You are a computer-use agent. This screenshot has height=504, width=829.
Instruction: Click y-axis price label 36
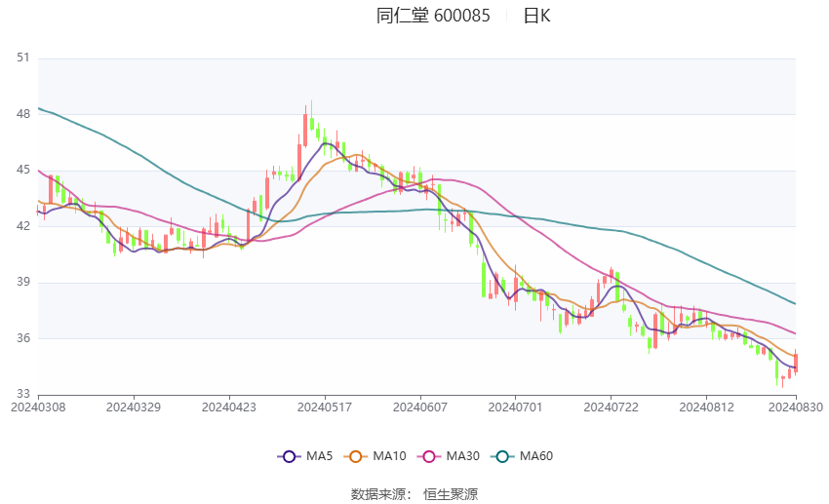(23, 338)
